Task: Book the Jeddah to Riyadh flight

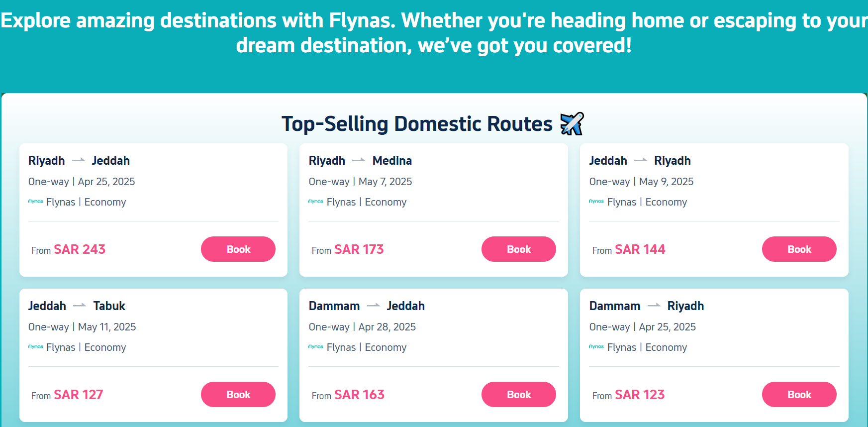Action: pos(799,249)
